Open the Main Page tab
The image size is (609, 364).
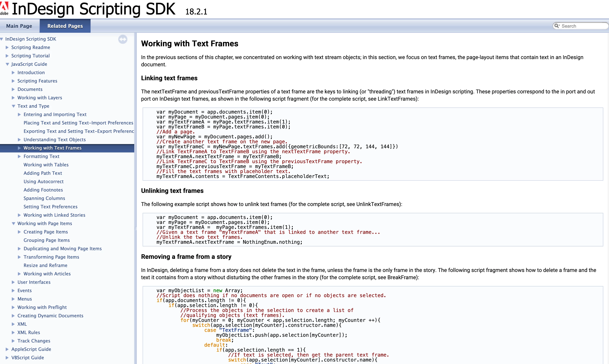(19, 26)
